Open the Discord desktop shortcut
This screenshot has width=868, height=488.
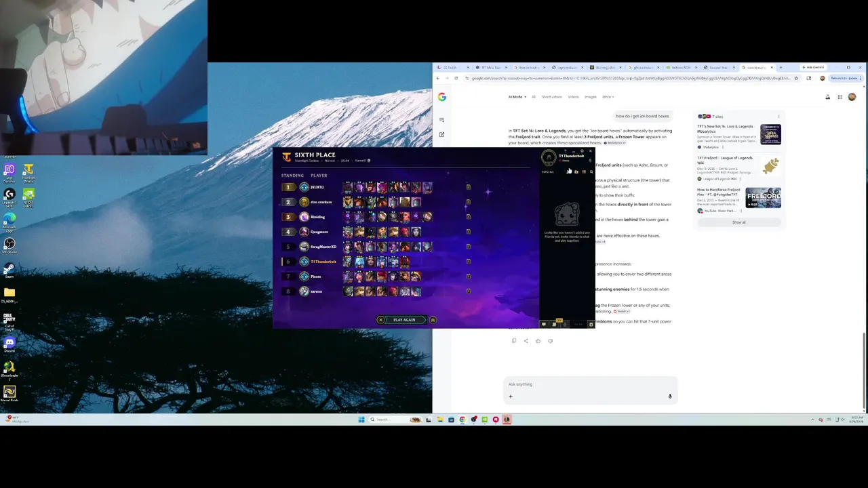[9, 344]
